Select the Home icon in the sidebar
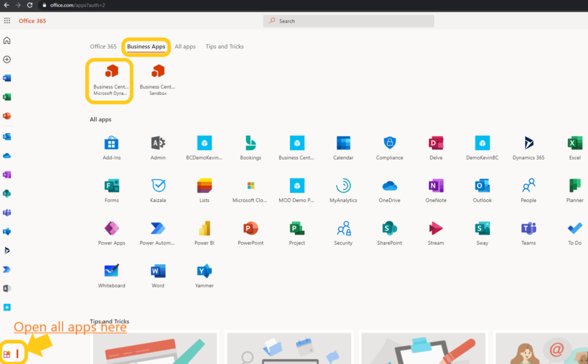Image resolution: width=588 pixels, height=364 pixels. coord(6,40)
